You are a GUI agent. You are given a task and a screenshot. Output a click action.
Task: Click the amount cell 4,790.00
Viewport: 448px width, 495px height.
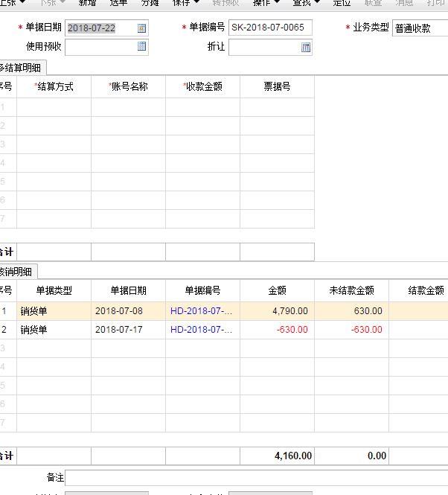point(277,311)
